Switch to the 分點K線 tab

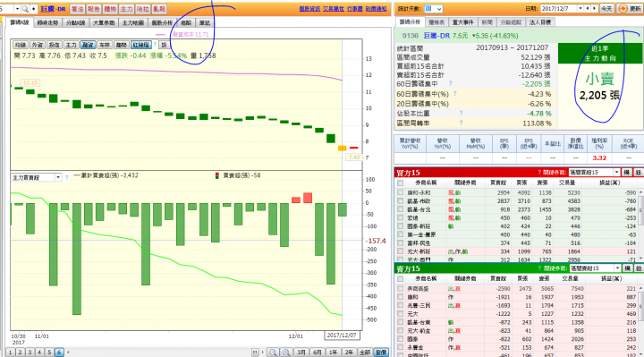75,22
